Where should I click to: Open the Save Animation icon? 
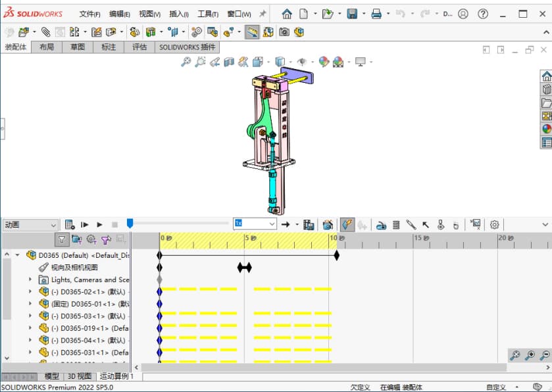[x=309, y=224]
